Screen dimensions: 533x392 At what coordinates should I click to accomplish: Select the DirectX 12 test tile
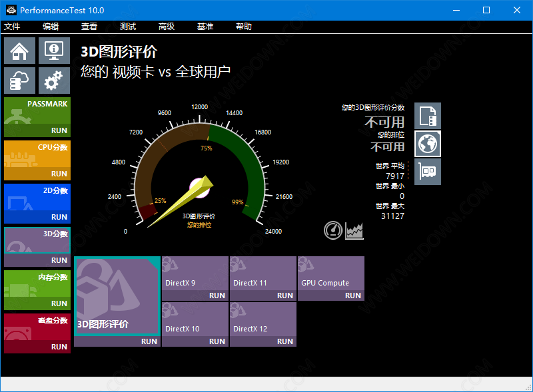tap(263, 319)
